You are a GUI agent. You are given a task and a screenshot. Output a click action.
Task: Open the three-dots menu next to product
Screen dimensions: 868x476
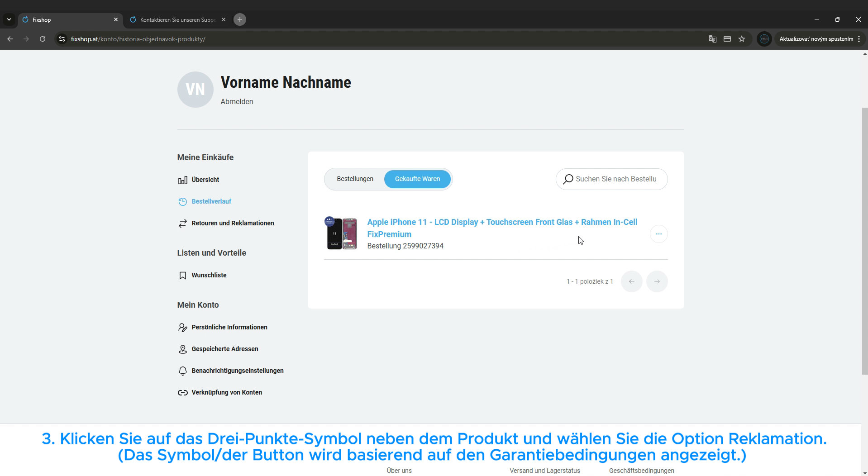(658, 234)
